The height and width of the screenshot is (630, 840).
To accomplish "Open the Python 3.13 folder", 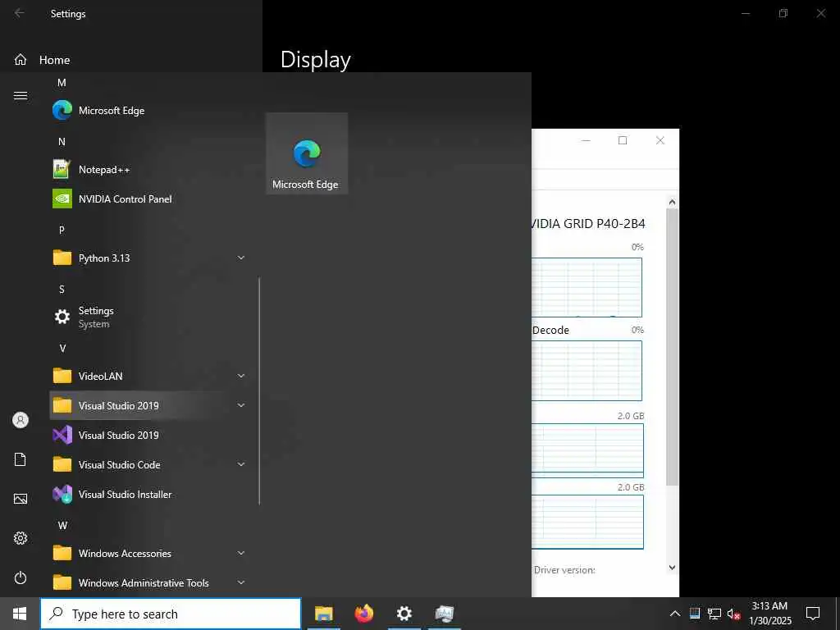I will (x=150, y=258).
